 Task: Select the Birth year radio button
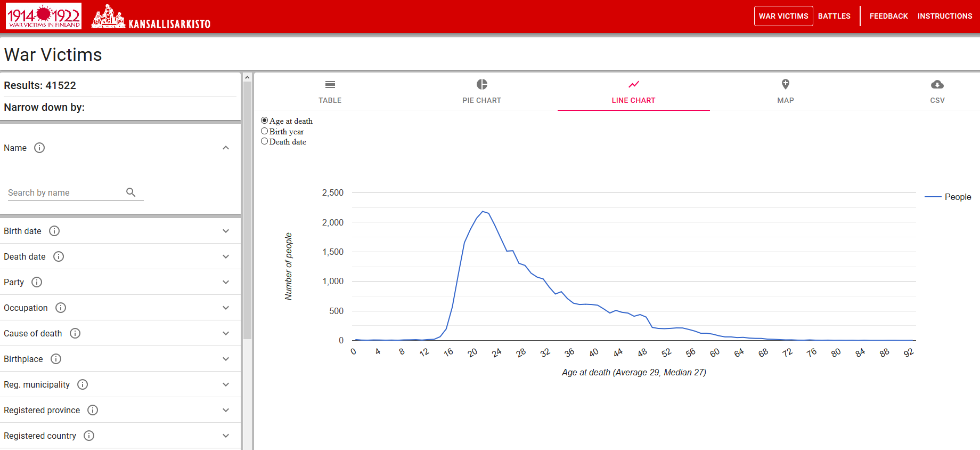265,131
